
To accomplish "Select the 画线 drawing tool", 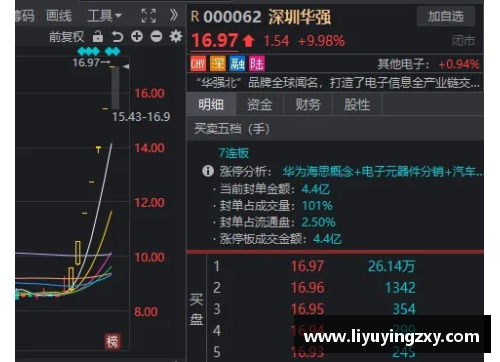I will coord(59,16).
